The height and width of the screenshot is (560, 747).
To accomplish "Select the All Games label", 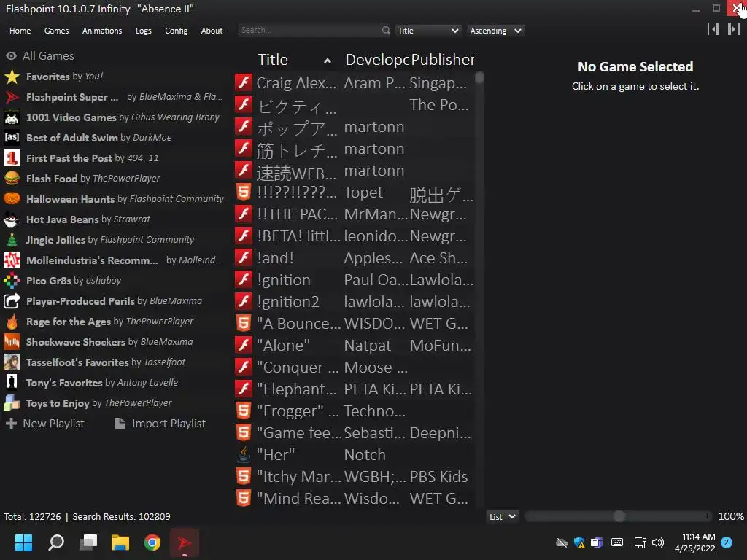I will click(x=48, y=56).
